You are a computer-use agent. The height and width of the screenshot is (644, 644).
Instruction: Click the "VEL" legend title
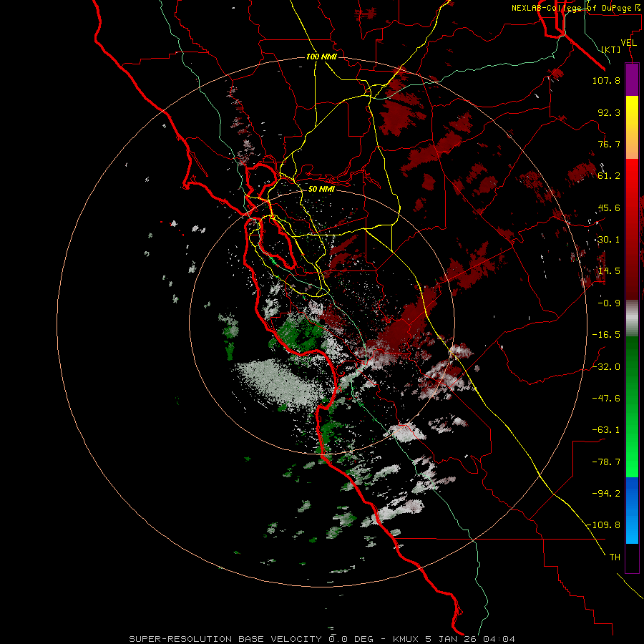click(x=628, y=43)
